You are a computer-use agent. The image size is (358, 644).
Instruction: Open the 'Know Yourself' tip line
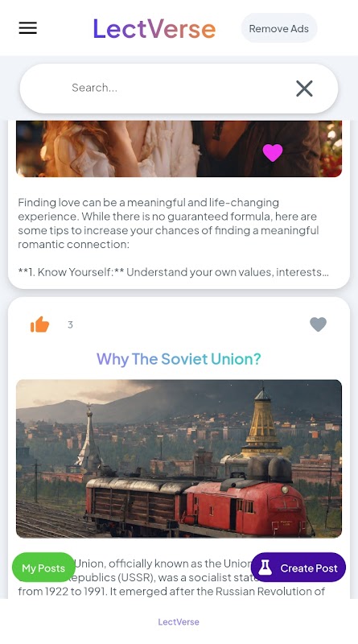[173, 272]
